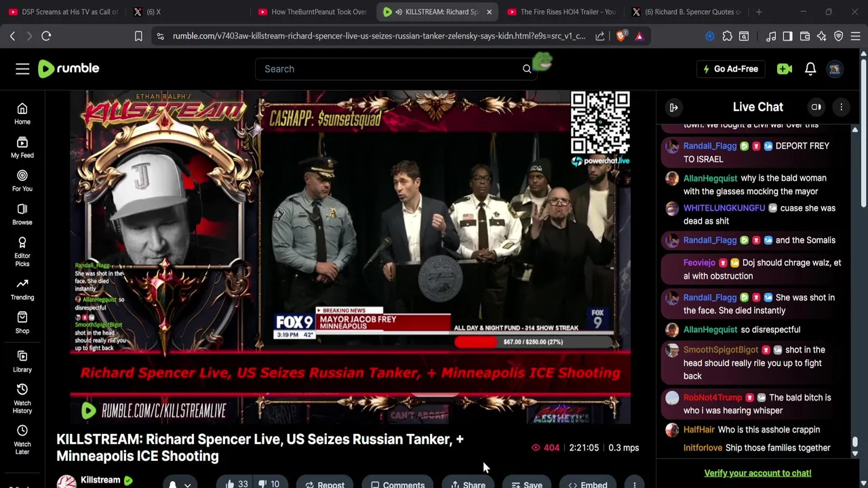This screenshot has height=488, width=868.
Task: Switch to The Fire Rises HOI4 tab
Action: coord(561,12)
